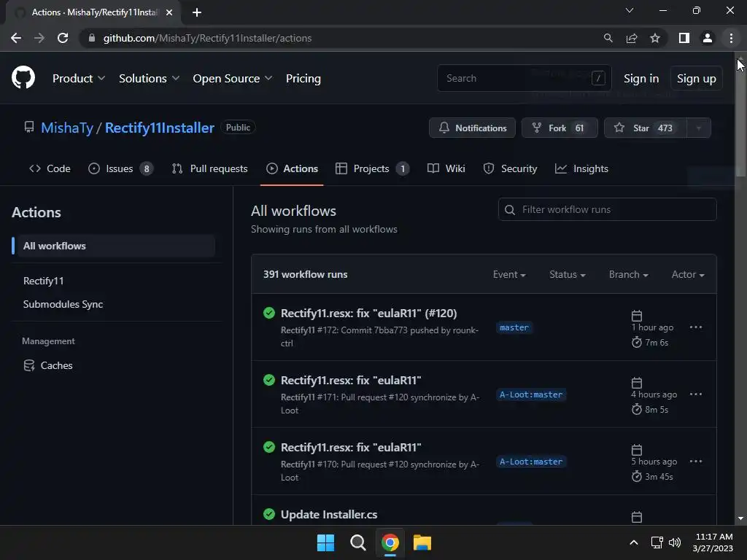Expand the Solutions menu

point(149,79)
